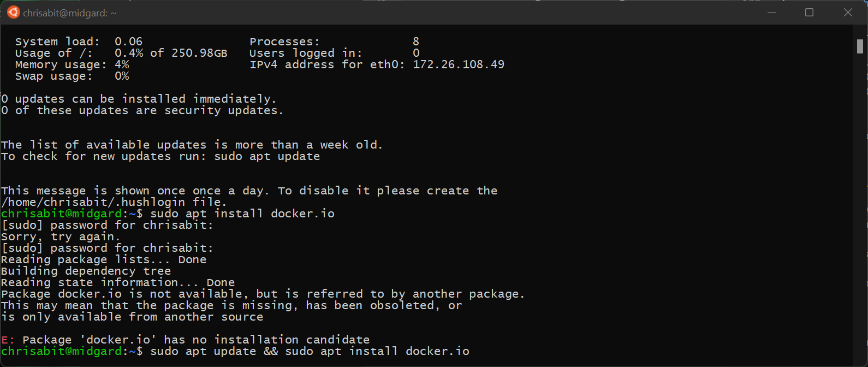868x367 pixels.
Task: Click the red E: error marker
Action: click(x=8, y=340)
